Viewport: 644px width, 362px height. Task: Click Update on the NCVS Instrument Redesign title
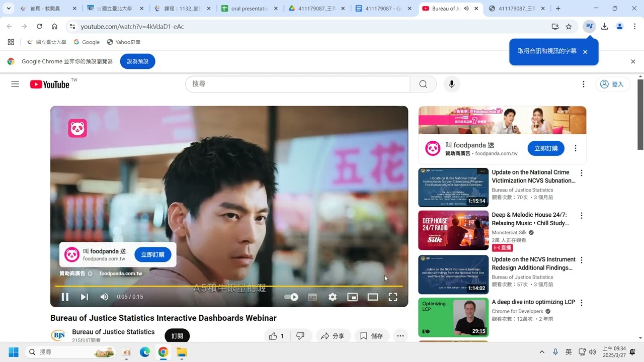click(533, 263)
